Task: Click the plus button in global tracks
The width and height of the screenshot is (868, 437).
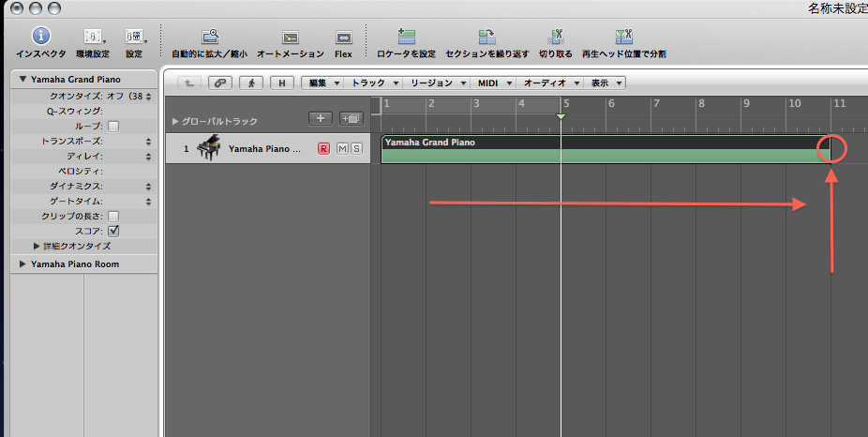Action: click(321, 118)
